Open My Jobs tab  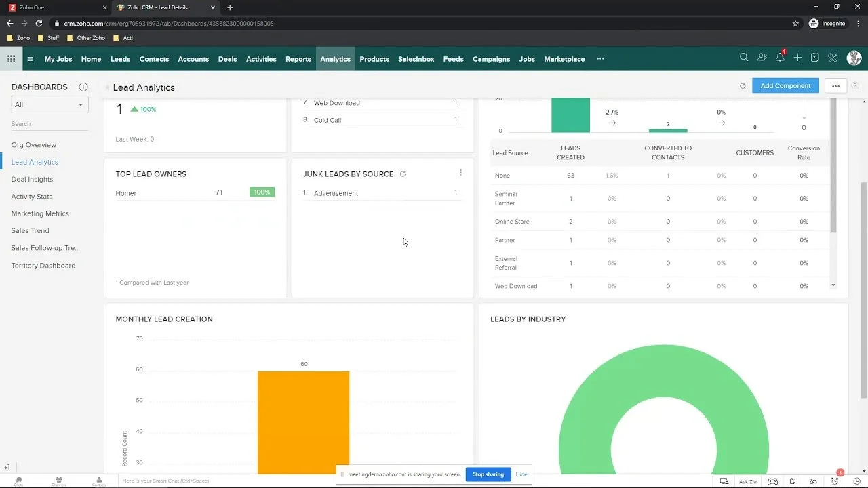(58, 59)
